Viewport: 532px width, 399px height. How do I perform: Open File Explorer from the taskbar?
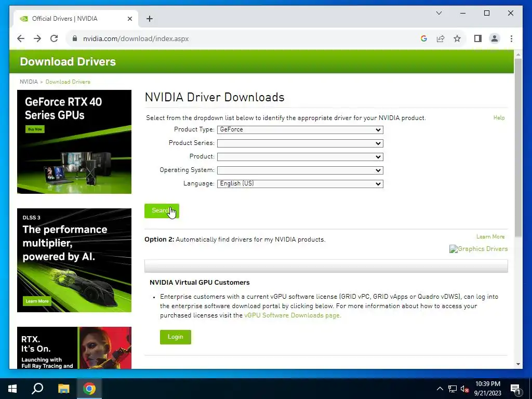click(63, 389)
